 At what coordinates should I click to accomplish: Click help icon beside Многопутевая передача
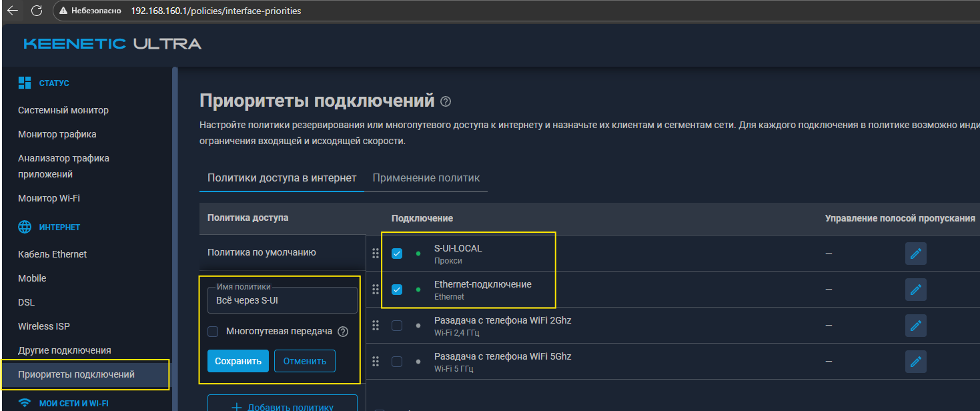point(343,332)
